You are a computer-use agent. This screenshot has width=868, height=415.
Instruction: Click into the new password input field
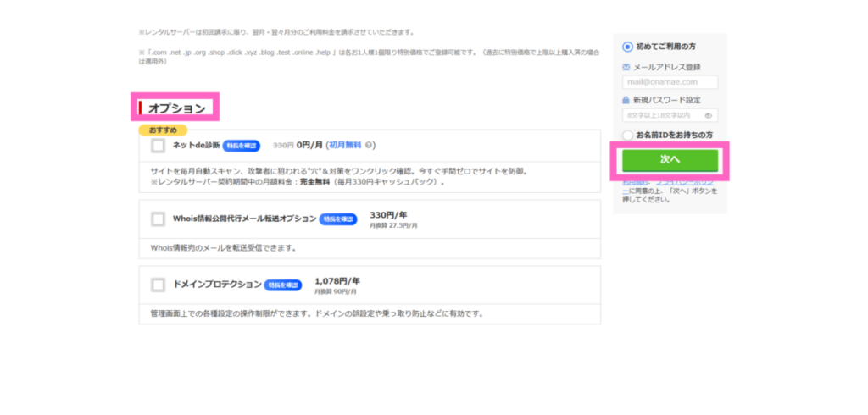(x=663, y=115)
